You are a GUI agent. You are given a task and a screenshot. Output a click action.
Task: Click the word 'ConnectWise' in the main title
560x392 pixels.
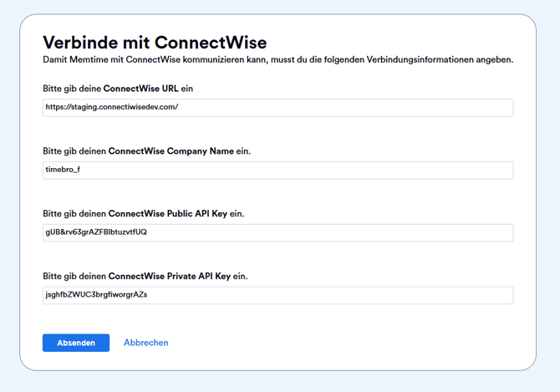click(x=211, y=42)
